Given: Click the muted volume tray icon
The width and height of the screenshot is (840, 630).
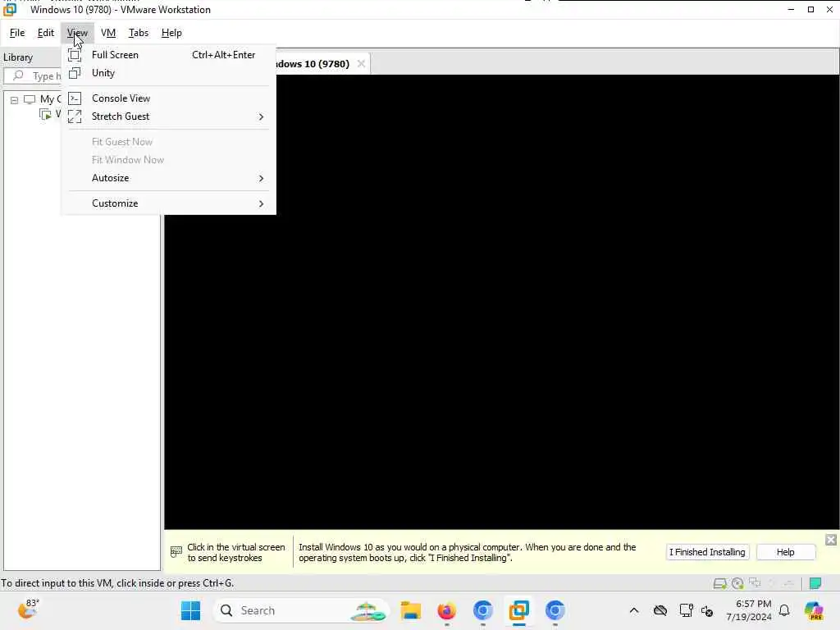Looking at the screenshot, I should click(x=707, y=611).
